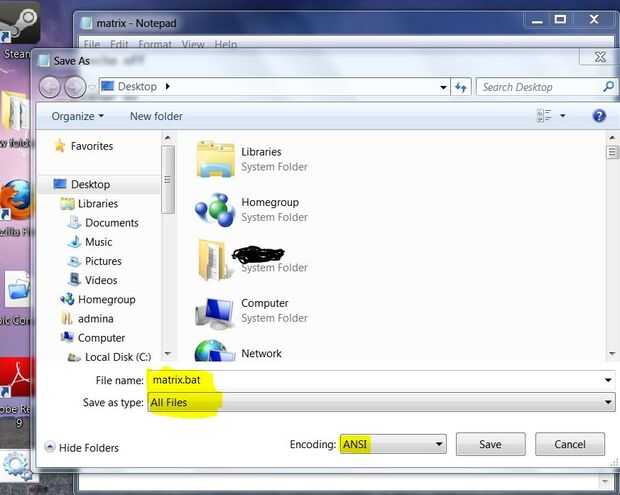
Task: Click the Back navigation arrow in Save As
Action: click(x=49, y=87)
